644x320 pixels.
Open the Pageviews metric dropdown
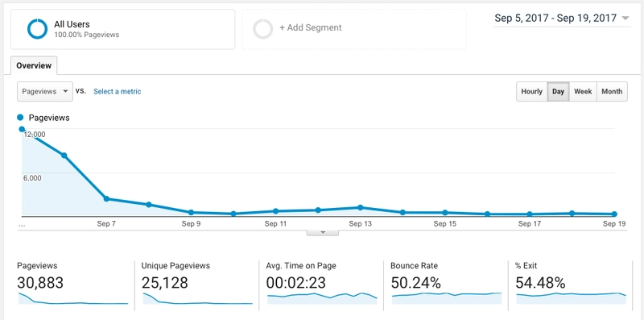45,91
